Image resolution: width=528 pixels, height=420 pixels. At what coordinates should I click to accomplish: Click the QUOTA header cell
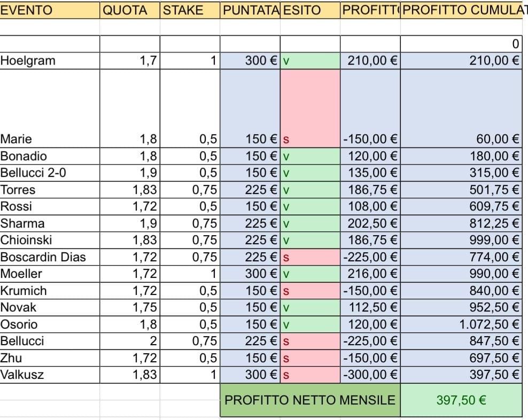(129, 10)
